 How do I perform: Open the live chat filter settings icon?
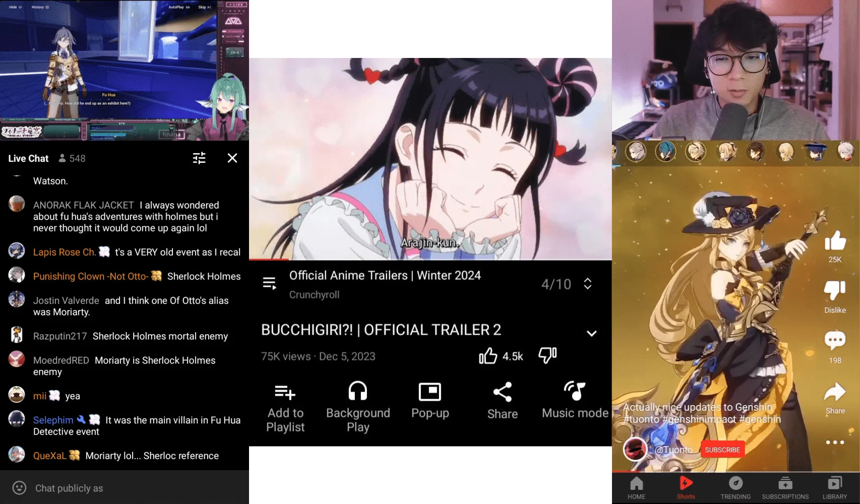click(199, 158)
